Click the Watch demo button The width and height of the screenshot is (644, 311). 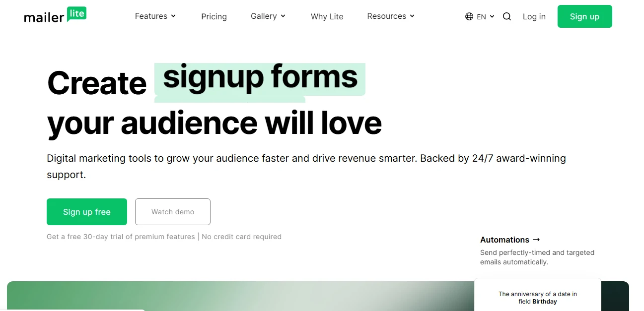pyautogui.click(x=173, y=212)
